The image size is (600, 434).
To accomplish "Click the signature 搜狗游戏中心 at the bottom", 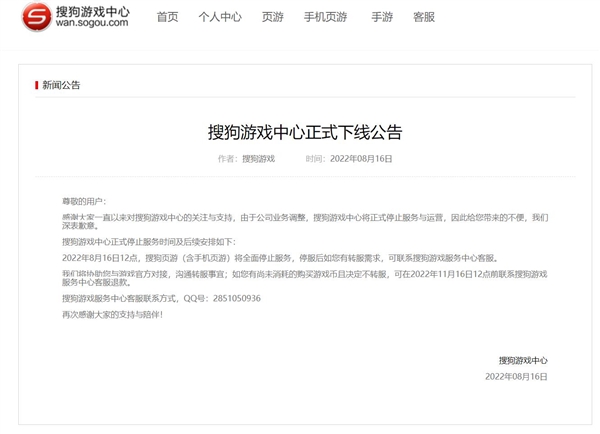I will [523, 361].
